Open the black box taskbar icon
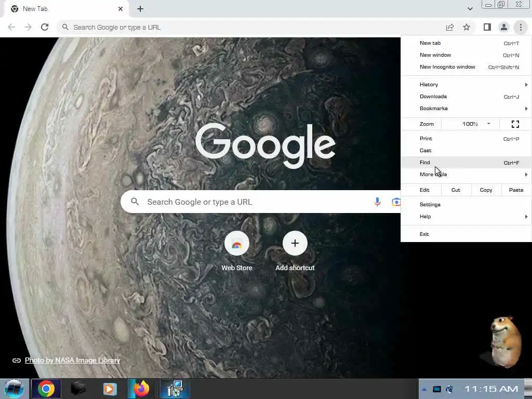This screenshot has width=532, height=399. [78, 389]
